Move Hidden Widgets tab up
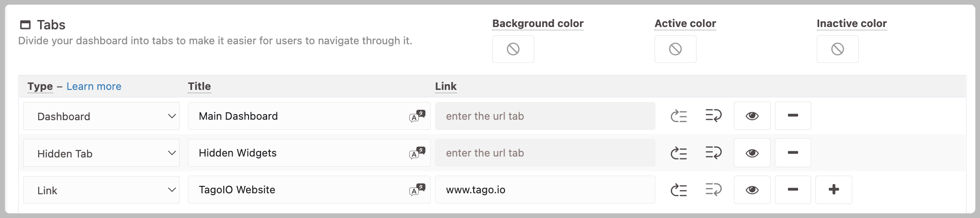 tap(679, 153)
